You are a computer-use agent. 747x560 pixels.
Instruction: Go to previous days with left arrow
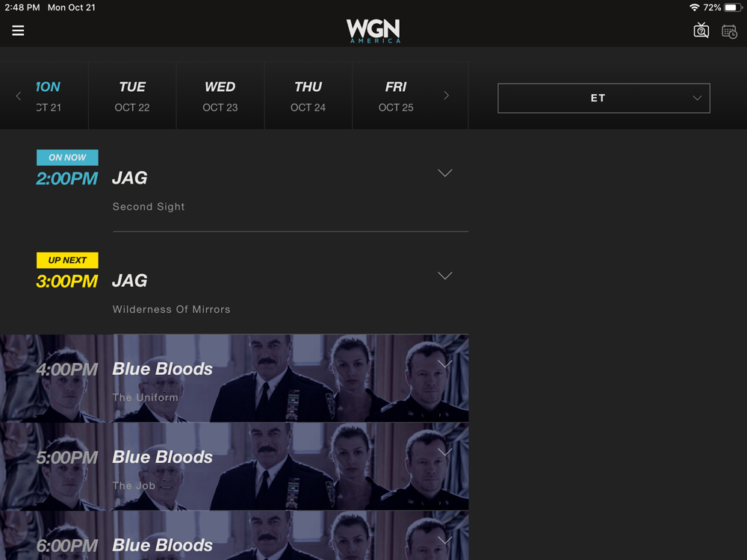[x=19, y=96]
